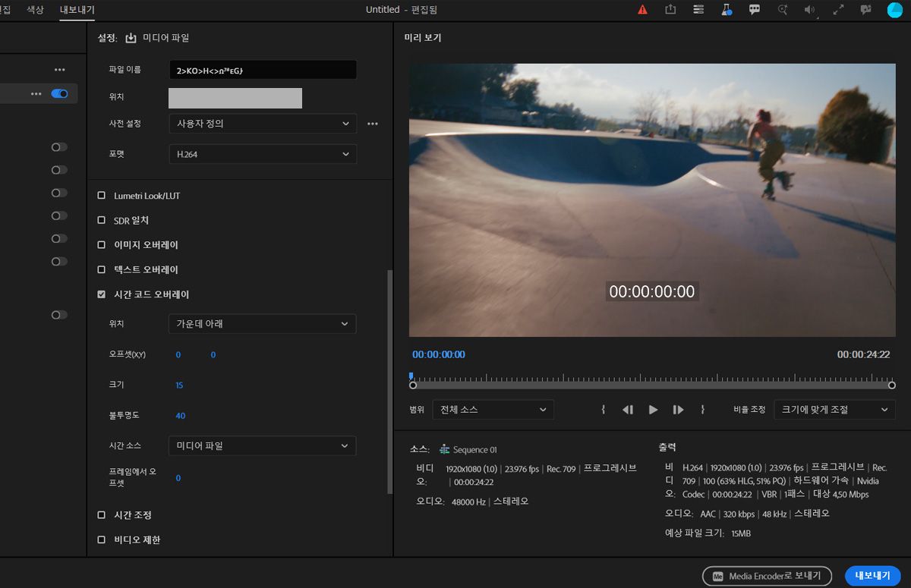Viewport: 911px width, 588px height.
Task: Click Media Encoder로 보내기 button
Action: point(767,576)
